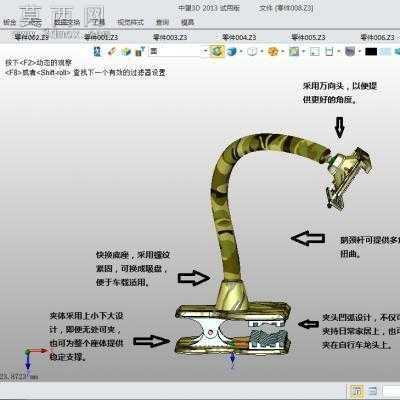Click the annotation 采用万向头,以便提供更好的角度

[x=340, y=92]
